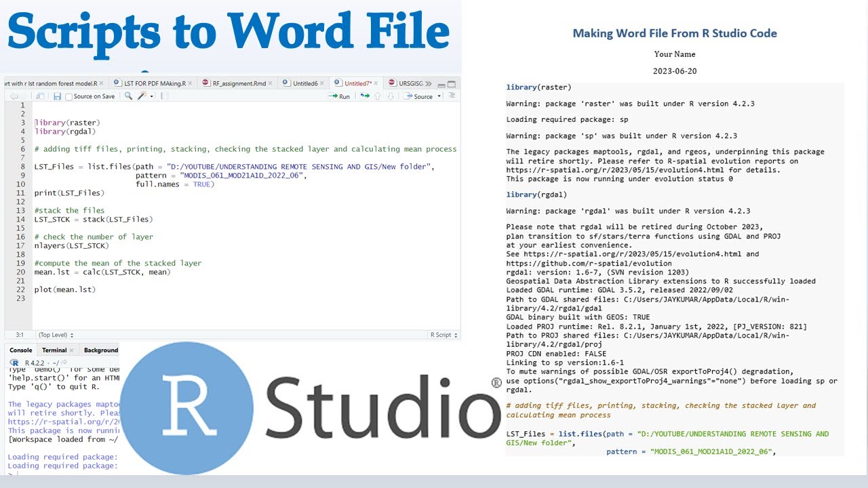Close the Untitled7 tab with its x
Image resolution: width=868 pixels, height=488 pixels.
[x=376, y=83]
